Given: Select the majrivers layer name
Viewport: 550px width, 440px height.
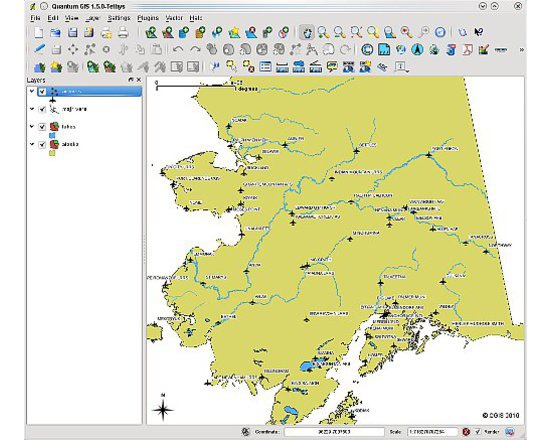Looking at the screenshot, I should (x=74, y=109).
